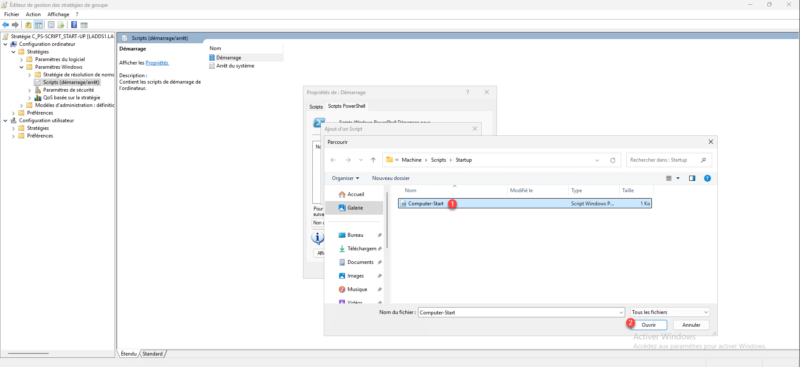This screenshot has height=367, width=800.
Task: Switch to the Étendu tab at the bottom
Action: click(128, 354)
